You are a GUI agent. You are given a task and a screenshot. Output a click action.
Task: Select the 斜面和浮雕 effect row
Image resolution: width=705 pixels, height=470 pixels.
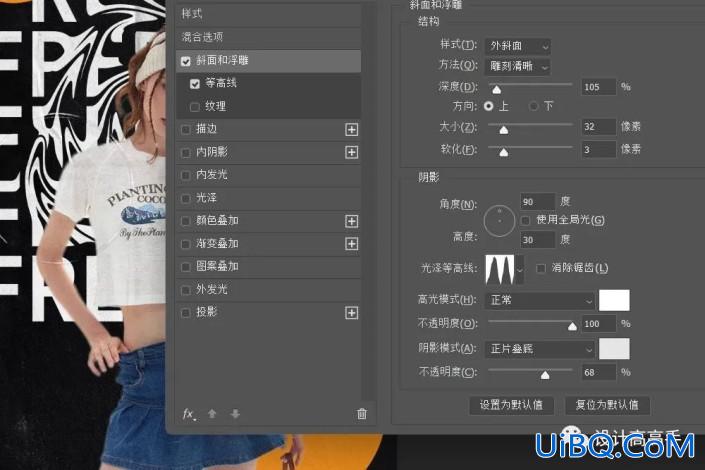269,61
